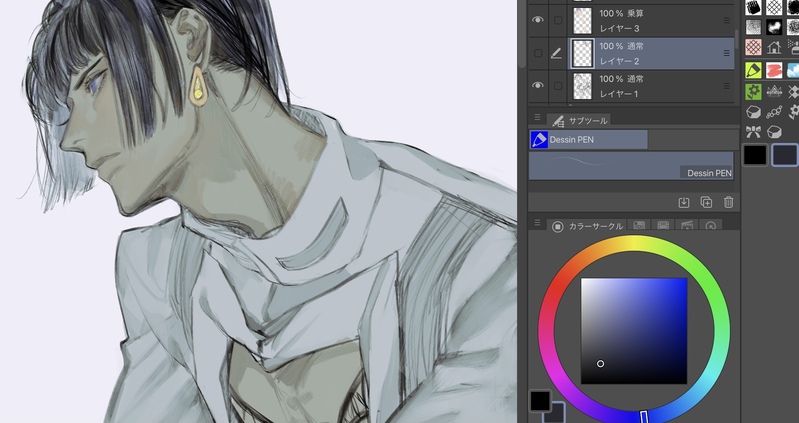The width and height of the screenshot is (799, 423).
Task: Tick the checkbox next to レイヤー 1
Action: click(x=558, y=86)
